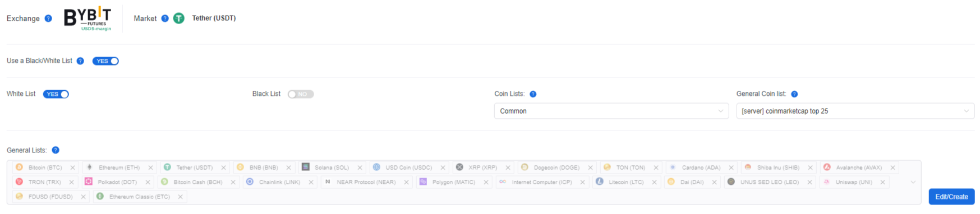Click the Chainlink (LINK) coin icon

(250, 182)
